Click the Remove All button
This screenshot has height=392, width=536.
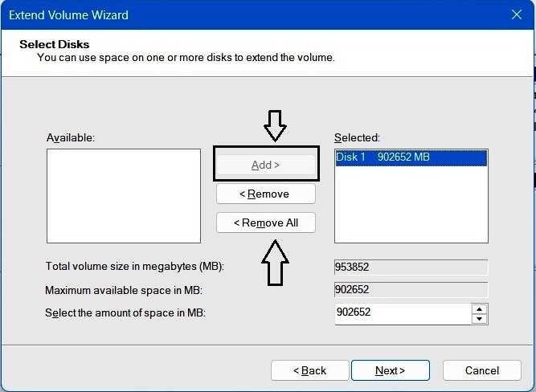pos(266,223)
